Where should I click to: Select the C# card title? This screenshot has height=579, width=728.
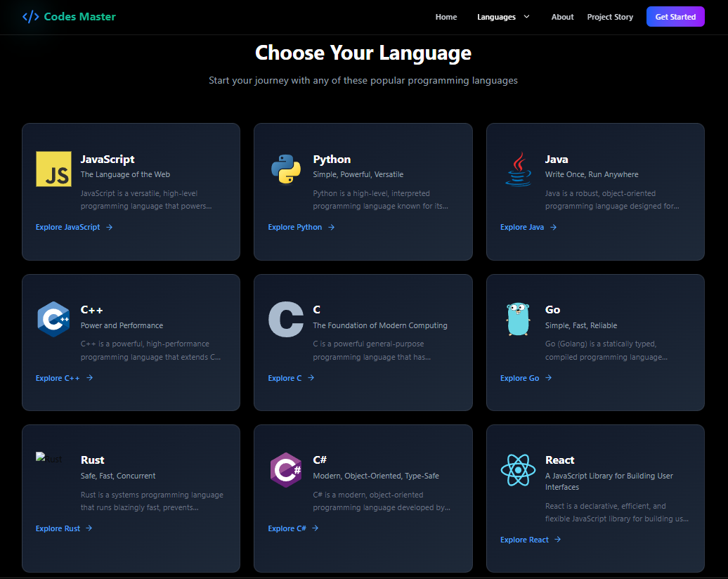pos(320,460)
